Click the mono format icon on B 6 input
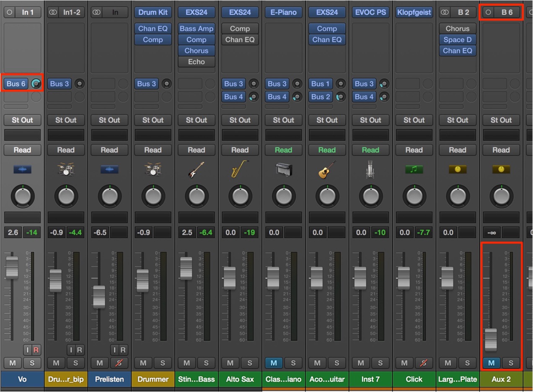The image size is (533, 392). pos(488,12)
